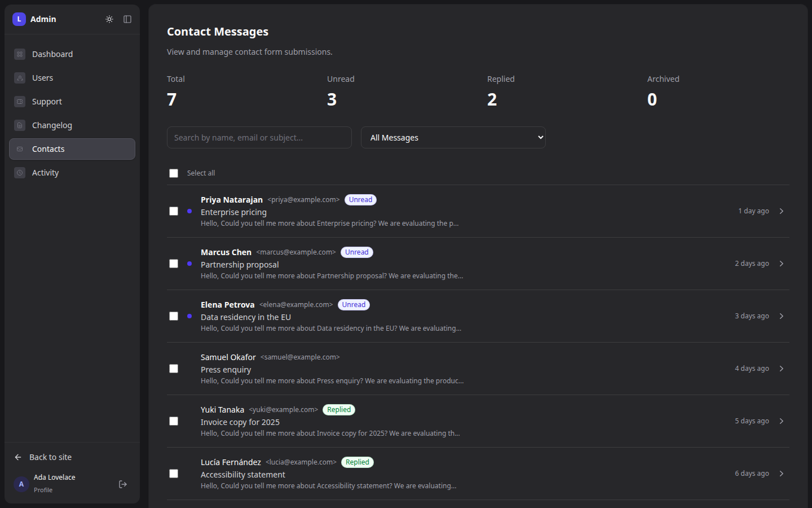Click the Back to site arrow icon

(x=18, y=457)
